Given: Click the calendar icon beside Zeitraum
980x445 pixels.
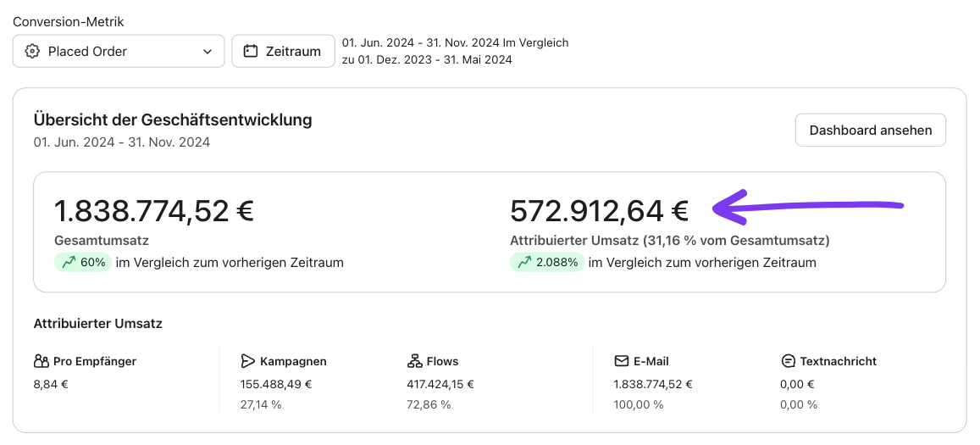Looking at the screenshot, I should [x=250, y=52].
